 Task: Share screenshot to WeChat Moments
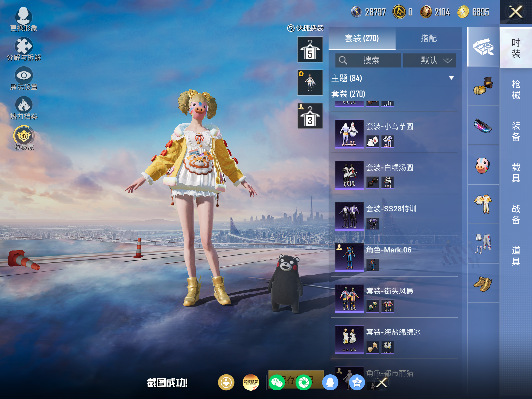[303, 382]
